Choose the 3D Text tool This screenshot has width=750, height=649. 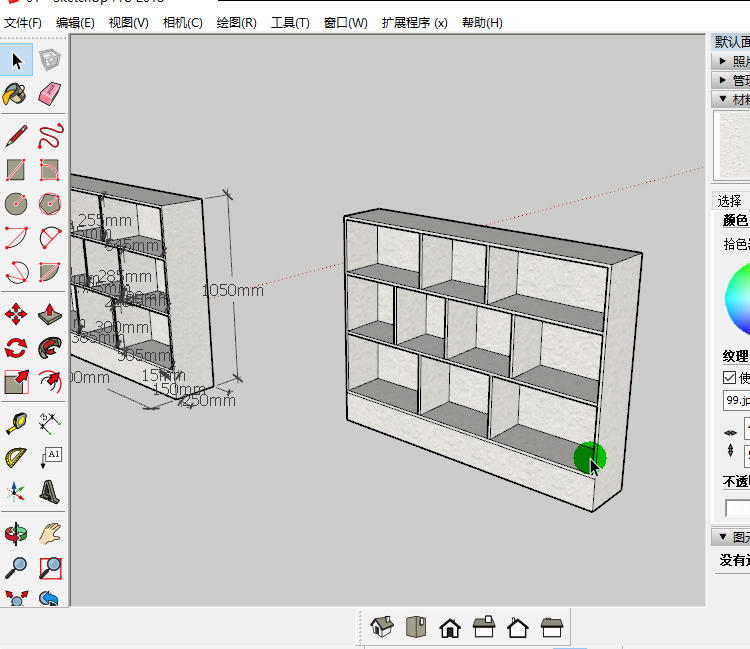click(x=50, y=492)
